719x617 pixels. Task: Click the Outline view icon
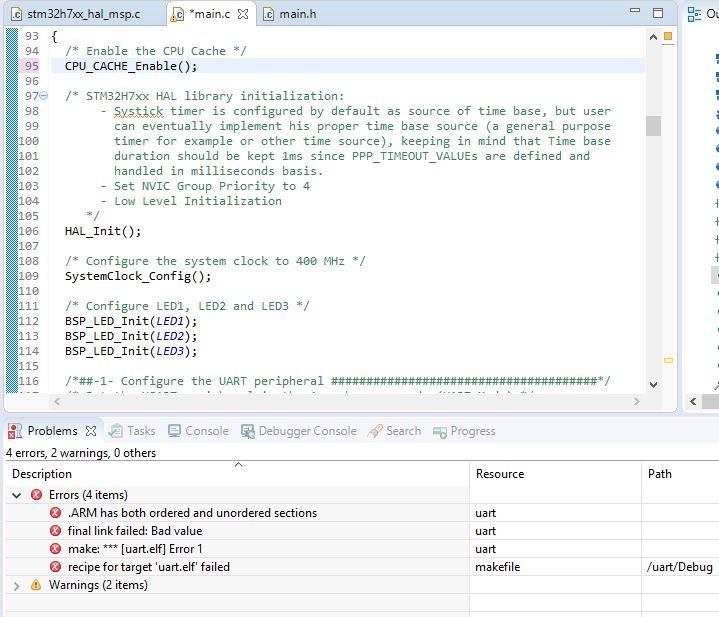tap(696, 14)
